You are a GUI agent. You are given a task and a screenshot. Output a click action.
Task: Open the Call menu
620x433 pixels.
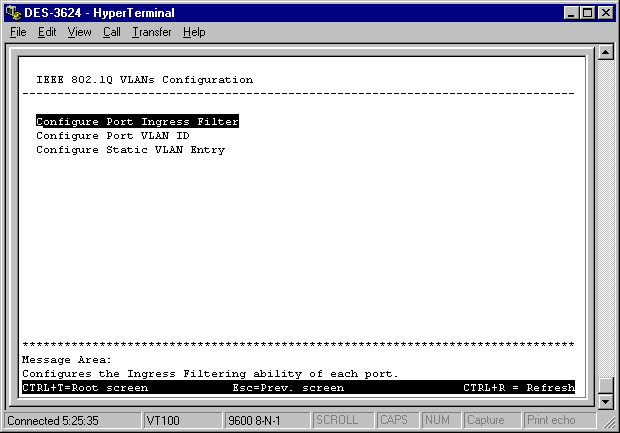tap(111, 32)
